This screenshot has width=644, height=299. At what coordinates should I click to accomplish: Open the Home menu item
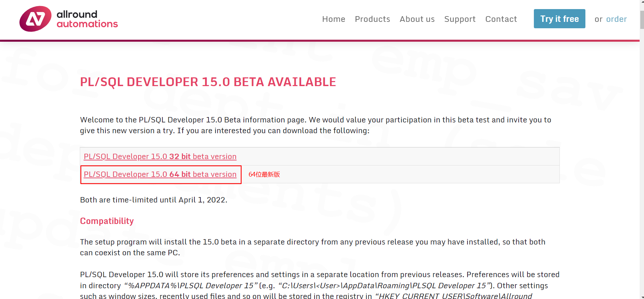(x=333, y=19)
